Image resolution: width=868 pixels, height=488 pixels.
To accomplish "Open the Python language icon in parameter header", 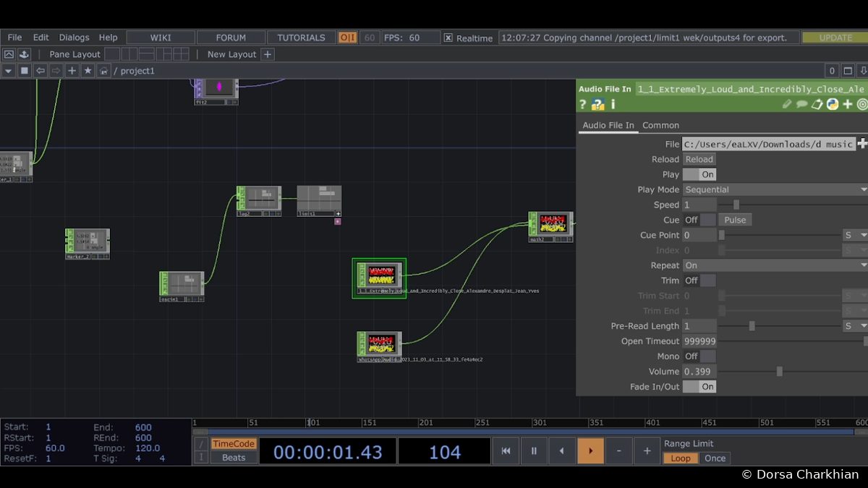I will coord(833,104).
